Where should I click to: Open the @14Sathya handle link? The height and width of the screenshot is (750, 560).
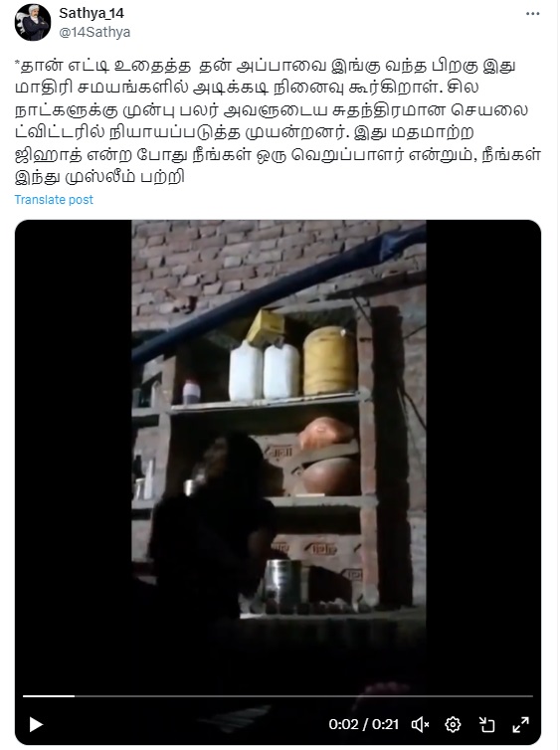tap(94, 32)
